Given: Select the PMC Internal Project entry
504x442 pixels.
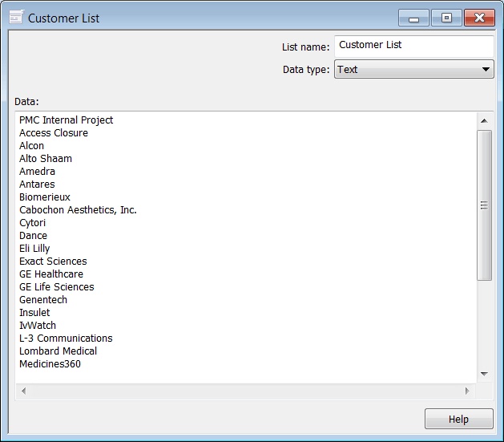Looking at the screenshot, I should [x=66, y=120].
